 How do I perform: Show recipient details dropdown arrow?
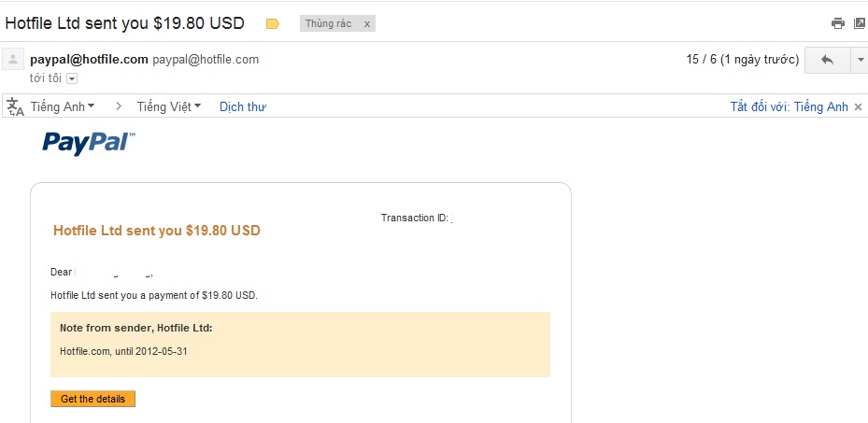(x=71, y=78)
